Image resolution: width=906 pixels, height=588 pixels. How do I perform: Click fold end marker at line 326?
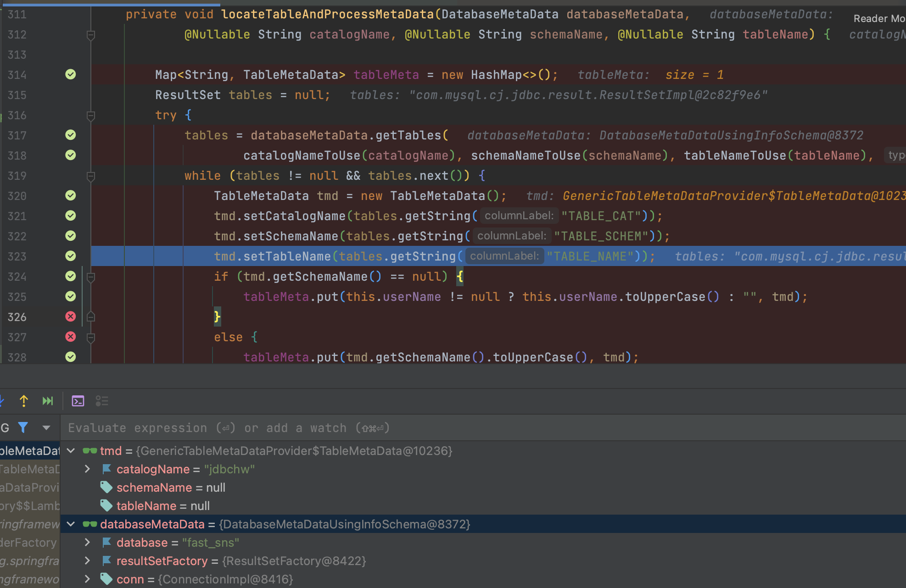[91, 316]
